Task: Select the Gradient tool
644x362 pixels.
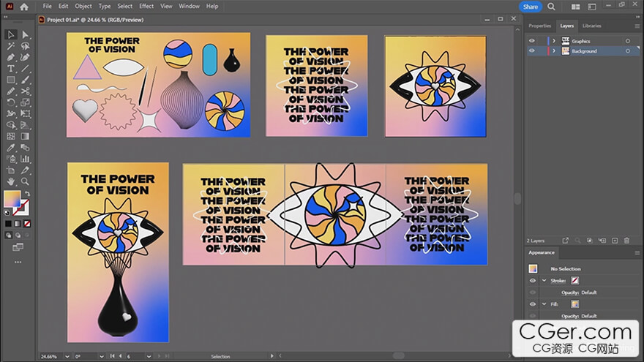Action: point(26,136)
